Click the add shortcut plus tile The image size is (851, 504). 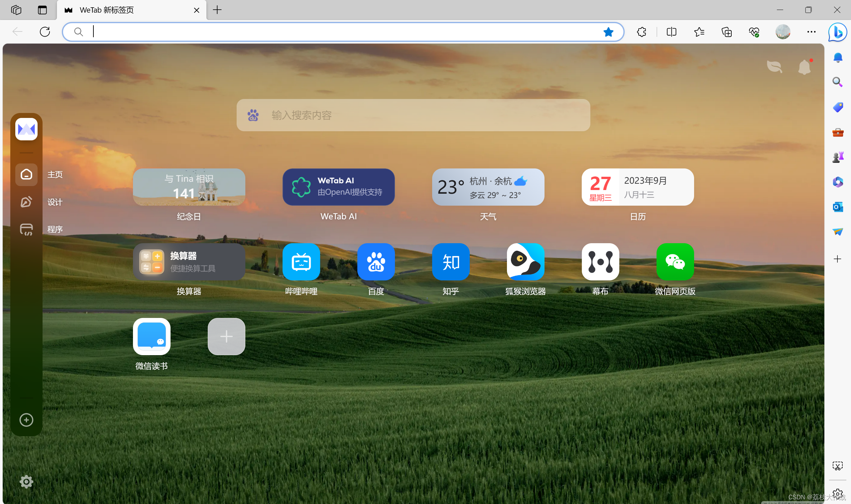226,336
